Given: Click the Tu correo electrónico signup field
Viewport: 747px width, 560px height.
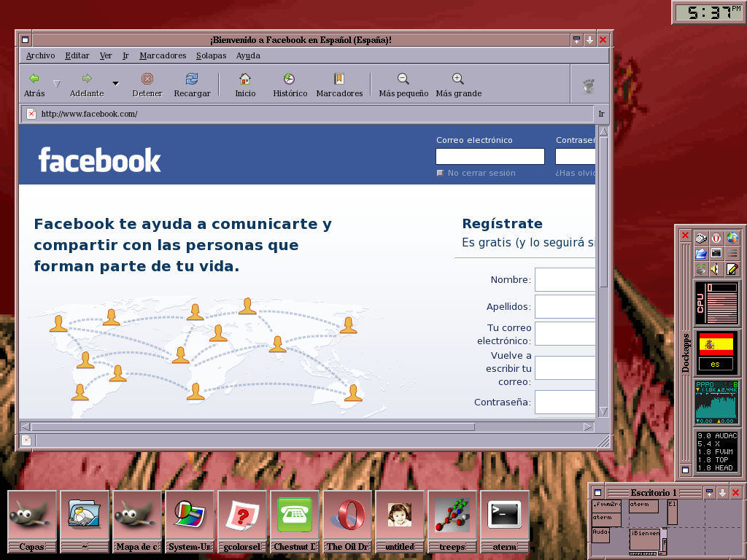Looking at the screenshot, I should tap(565, 334).
